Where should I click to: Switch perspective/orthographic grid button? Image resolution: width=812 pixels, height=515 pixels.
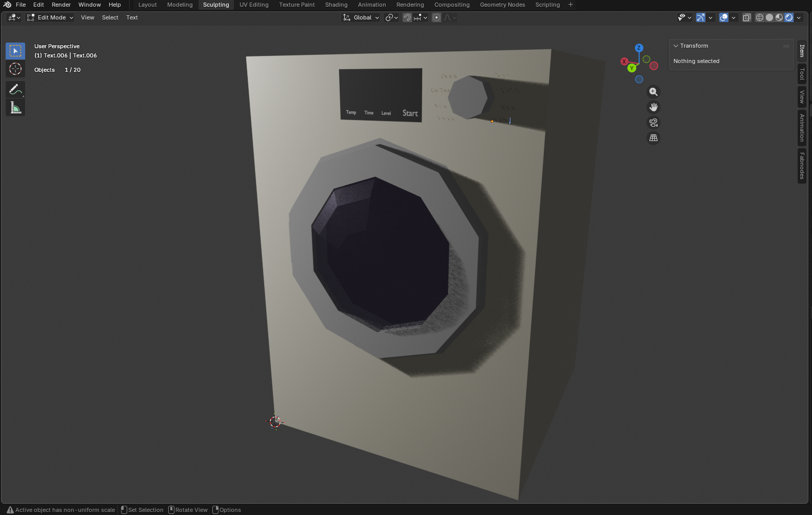[653, 138]
